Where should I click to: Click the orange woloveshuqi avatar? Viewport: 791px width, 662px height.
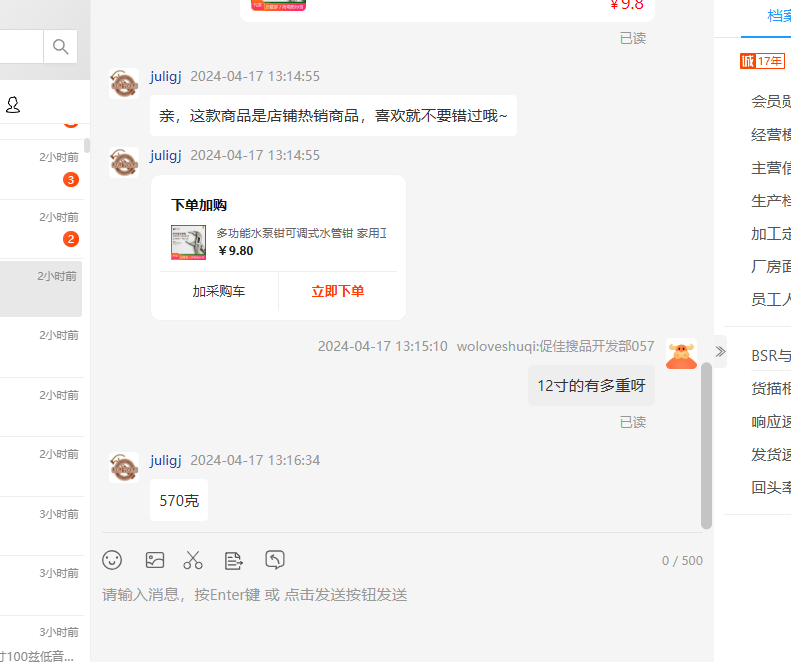click(682, 354)
